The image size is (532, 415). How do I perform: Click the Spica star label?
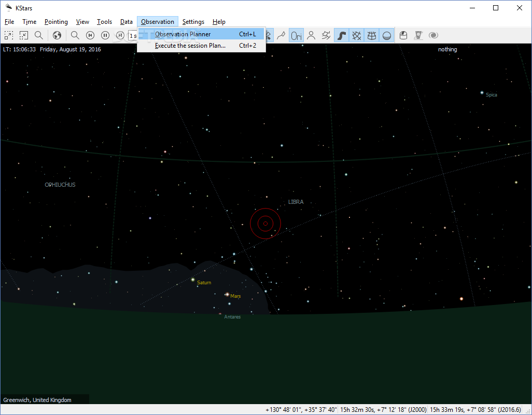tap(491, 95)
